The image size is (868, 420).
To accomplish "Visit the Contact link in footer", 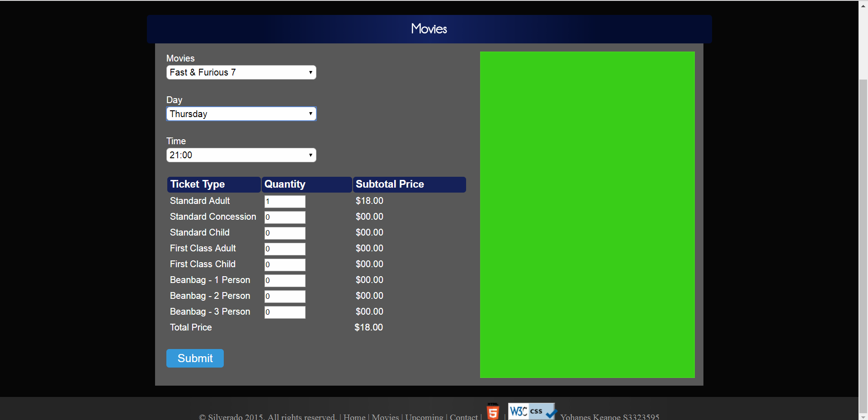I will click(x=463, y=416).
